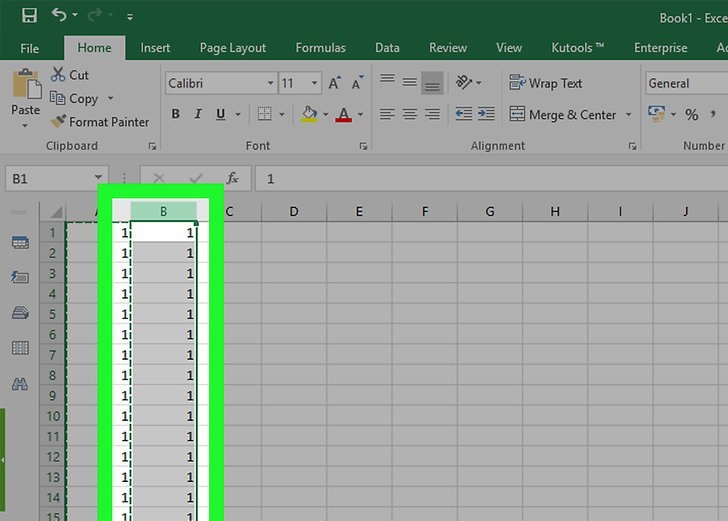Click the Orientation text rotation icon
728x521 pixels.
click(464, 83)
